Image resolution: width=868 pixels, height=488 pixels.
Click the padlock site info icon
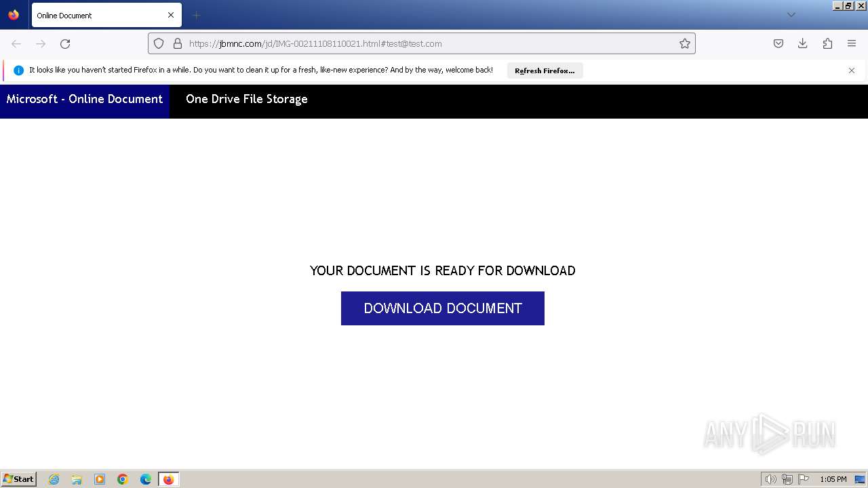pos(178,43)
